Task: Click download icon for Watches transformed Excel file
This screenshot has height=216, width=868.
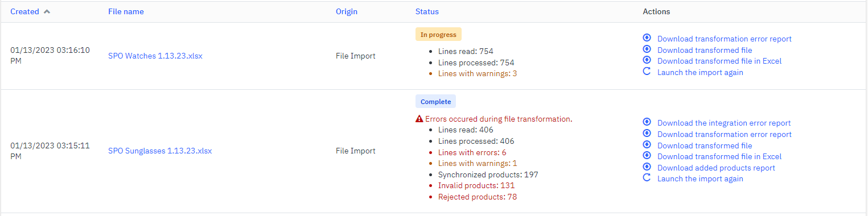Action: [x=647, y=60]
